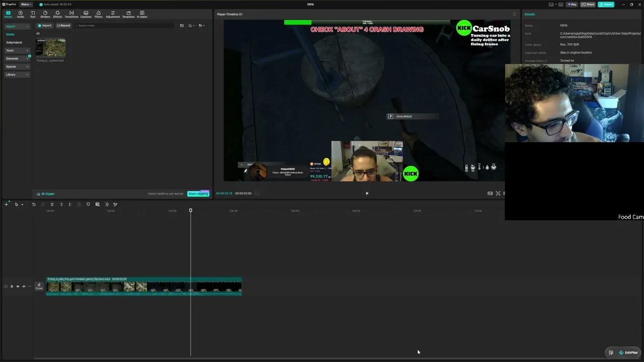Open the Media tab in the top toolbar
This screenshot has height=362, width=644.
(8, 14)
